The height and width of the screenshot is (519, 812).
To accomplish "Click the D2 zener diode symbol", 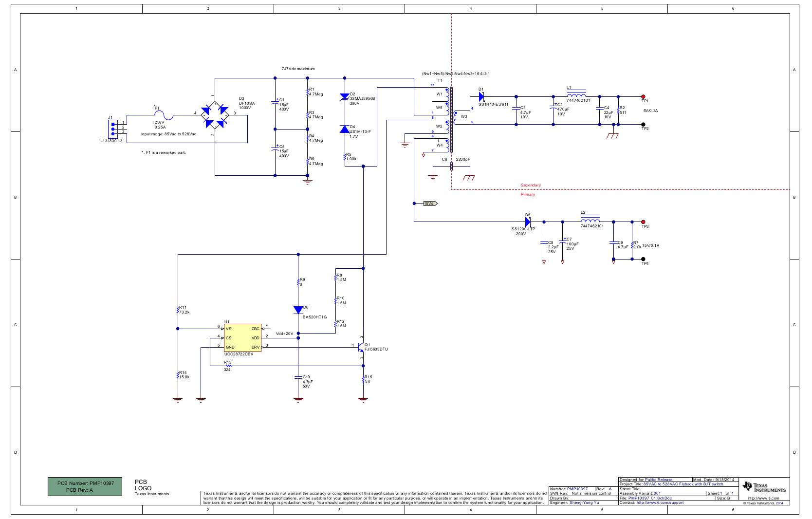I will pos(345,97).
